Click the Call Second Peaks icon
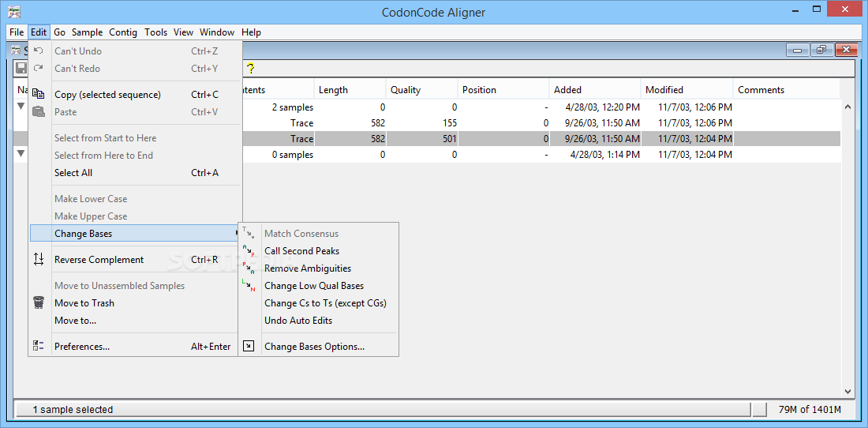 (x=249, y=251)
